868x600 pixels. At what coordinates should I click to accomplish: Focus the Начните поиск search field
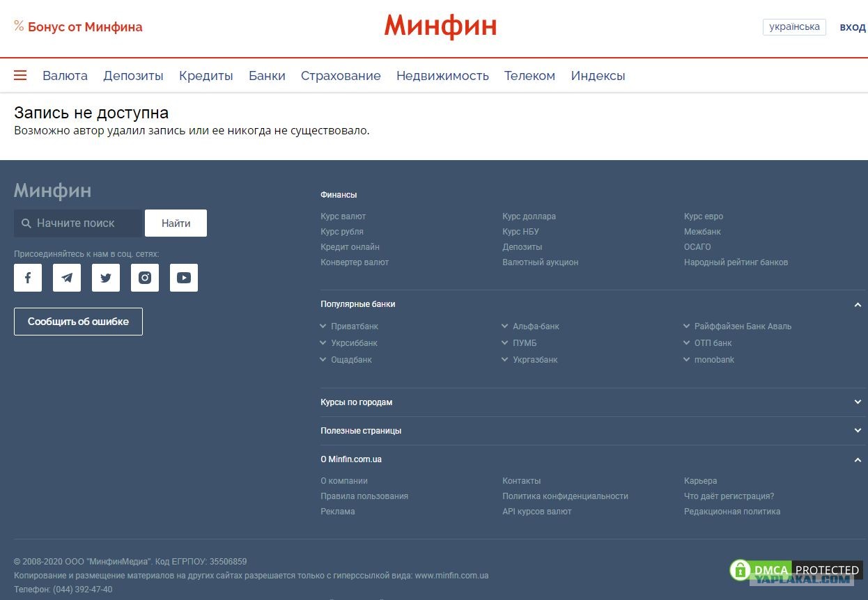[x=78, y=223]
